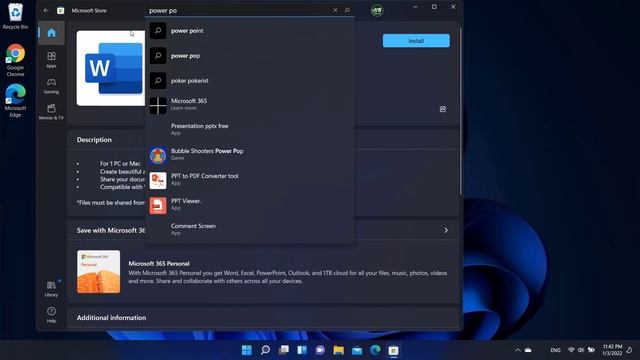Click the Word app logo image

point(111,68)
